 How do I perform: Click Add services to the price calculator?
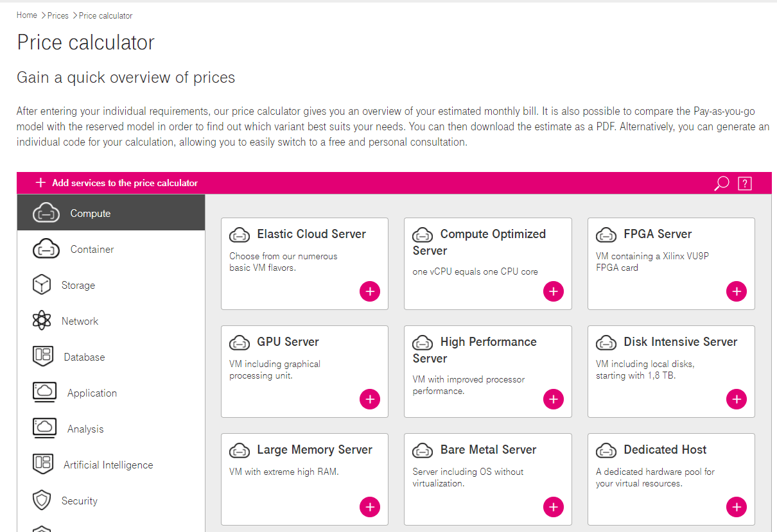tap(125, 183)
